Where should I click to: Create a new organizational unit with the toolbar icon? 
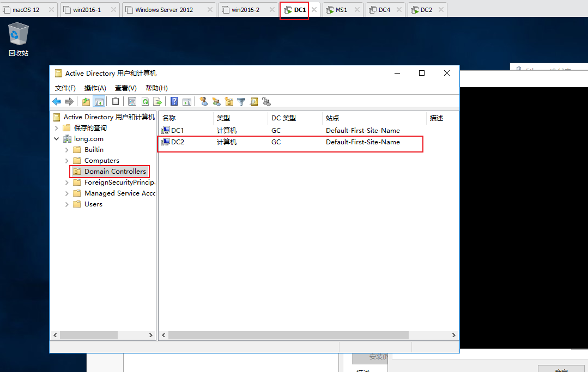[x=229, y=101]
